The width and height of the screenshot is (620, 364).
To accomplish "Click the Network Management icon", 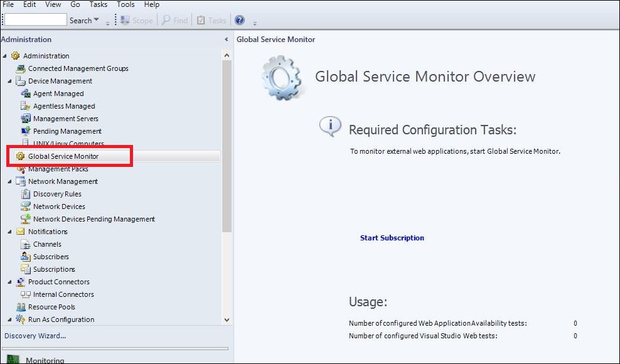I will [21, 181].
